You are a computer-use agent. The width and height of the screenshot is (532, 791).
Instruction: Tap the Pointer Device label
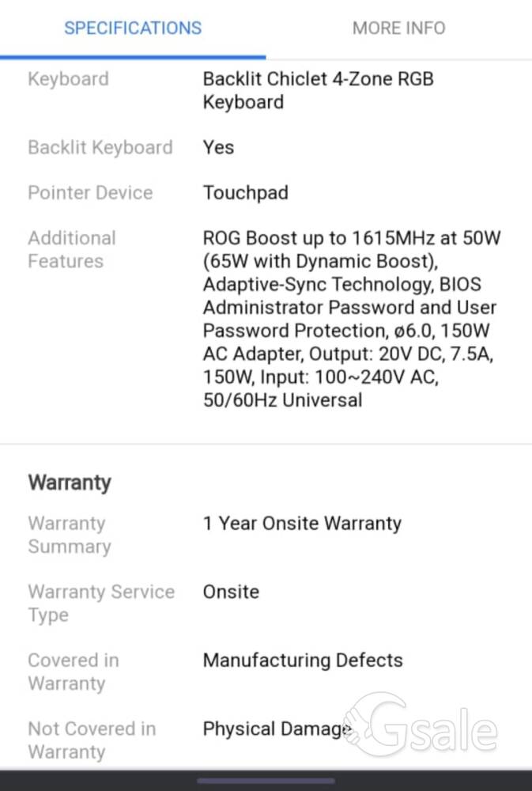point(90,193)
